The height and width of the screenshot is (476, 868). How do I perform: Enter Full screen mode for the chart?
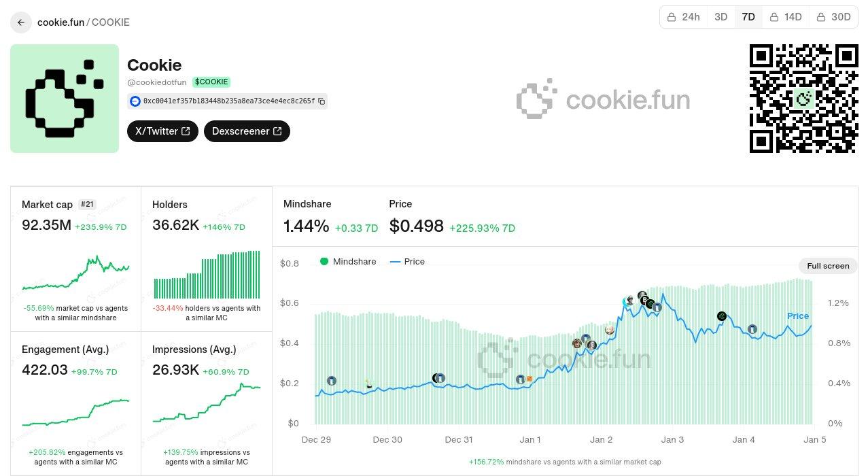pos(828,266)
